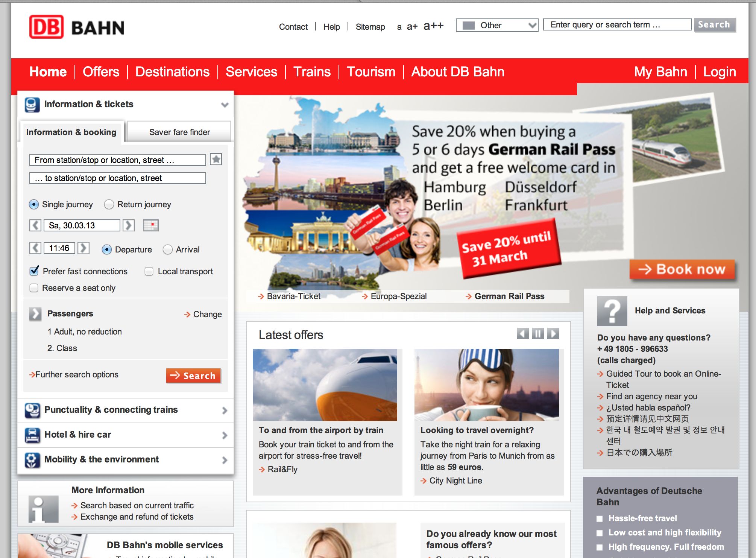Uncheck Prefer fast connections

[34, 271]
